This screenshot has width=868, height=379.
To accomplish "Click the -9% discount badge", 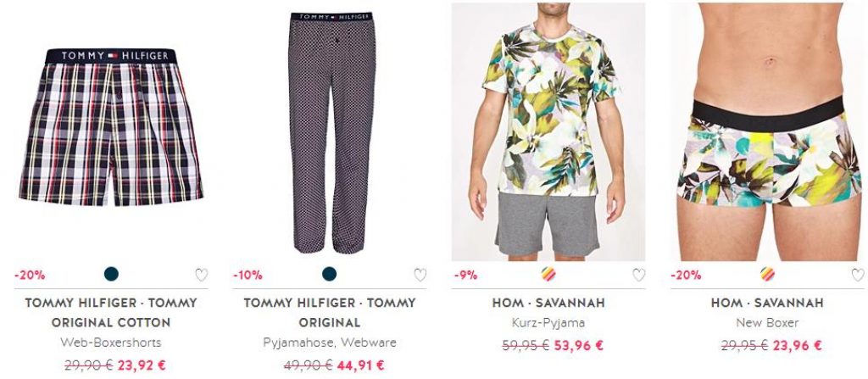I will click(x=465, y=275).
